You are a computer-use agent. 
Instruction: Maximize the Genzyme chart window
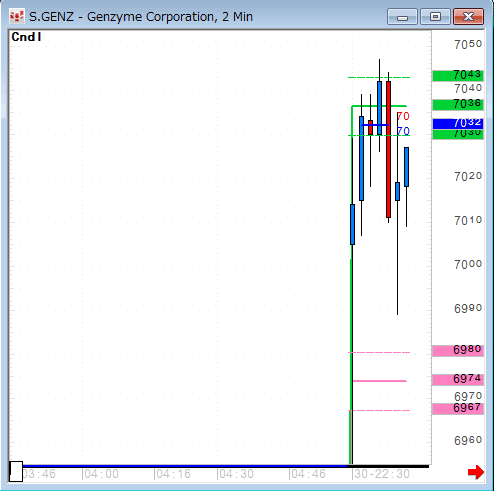pos(435,17)
